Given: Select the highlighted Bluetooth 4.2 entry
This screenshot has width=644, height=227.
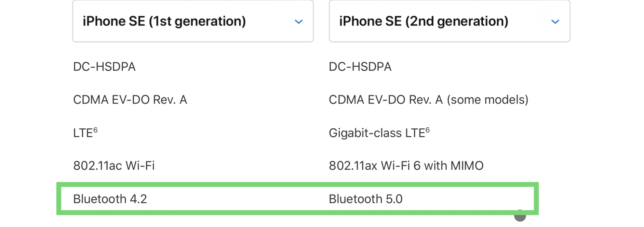Looking at the screenshot, I should (110, 199).
